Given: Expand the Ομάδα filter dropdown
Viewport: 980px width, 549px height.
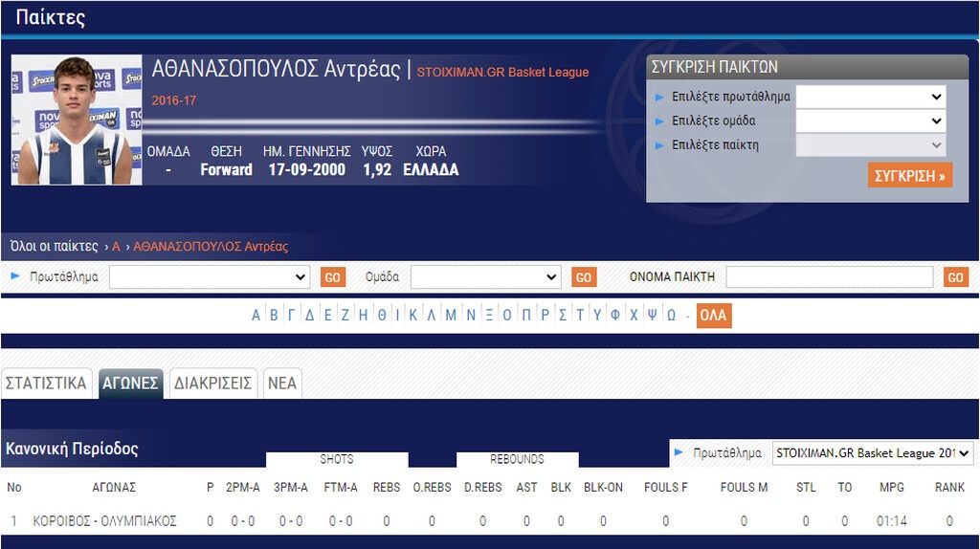Looking at the screenshot, I should click(x=485, y=277).
